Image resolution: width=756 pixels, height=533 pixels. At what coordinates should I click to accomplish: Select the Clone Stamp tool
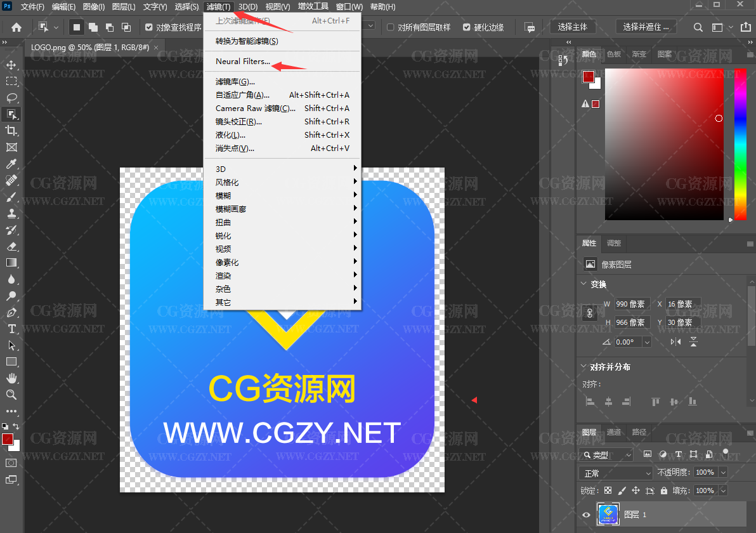point(11,213)
